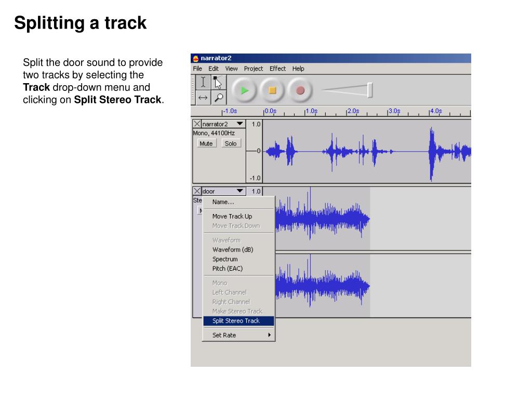Open the door track drop-down arrow
This screenshot has width=532, height=399.
tap(240, 191)
